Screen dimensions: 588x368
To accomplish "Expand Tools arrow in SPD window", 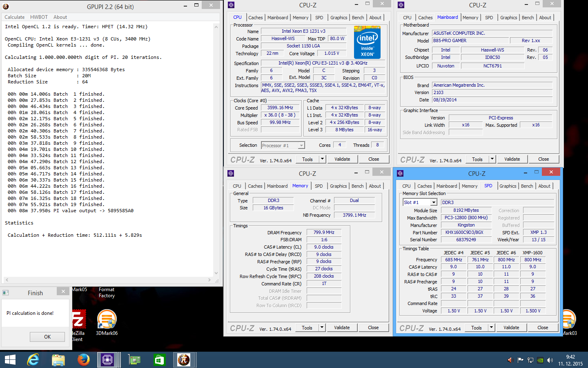I will (x=491, y=328).
